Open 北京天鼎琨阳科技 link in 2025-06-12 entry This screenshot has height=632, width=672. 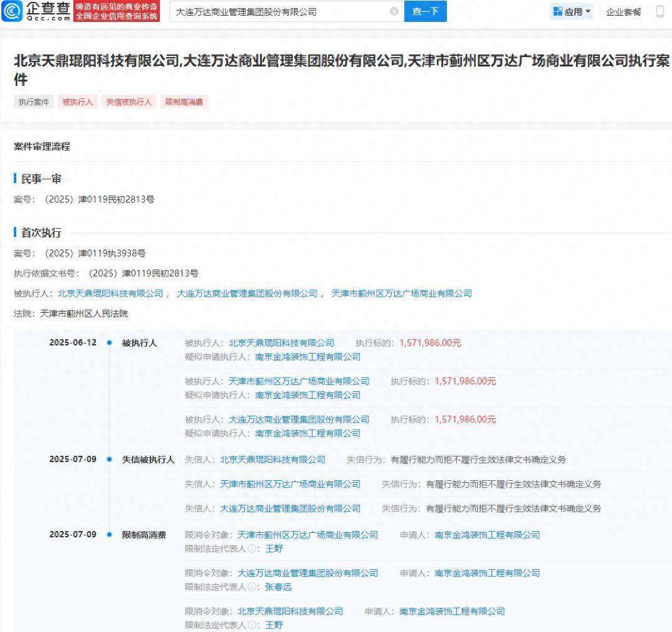pos(281,343)
